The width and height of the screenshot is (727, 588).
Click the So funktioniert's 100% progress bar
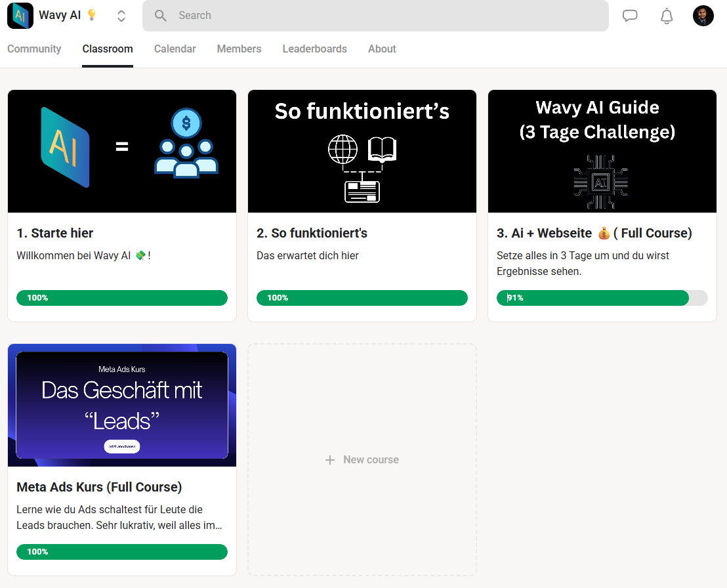(x=362, y=298)
